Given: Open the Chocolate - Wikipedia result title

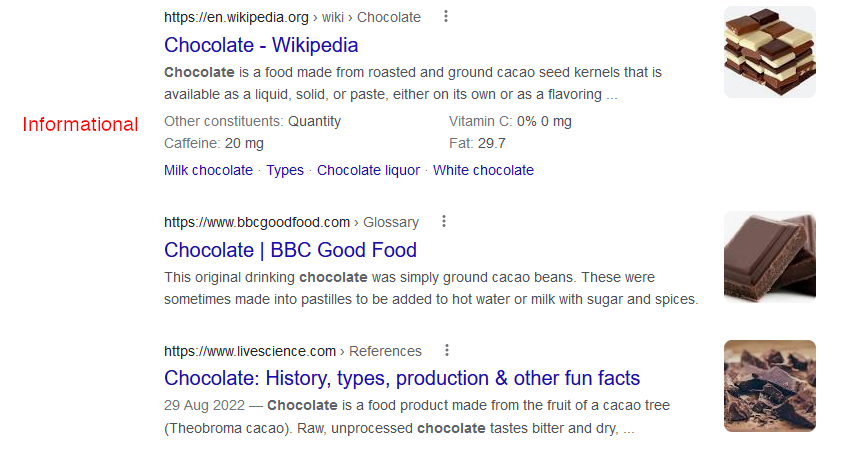Looking at the screenshot, I should click(x=261, y=45).
